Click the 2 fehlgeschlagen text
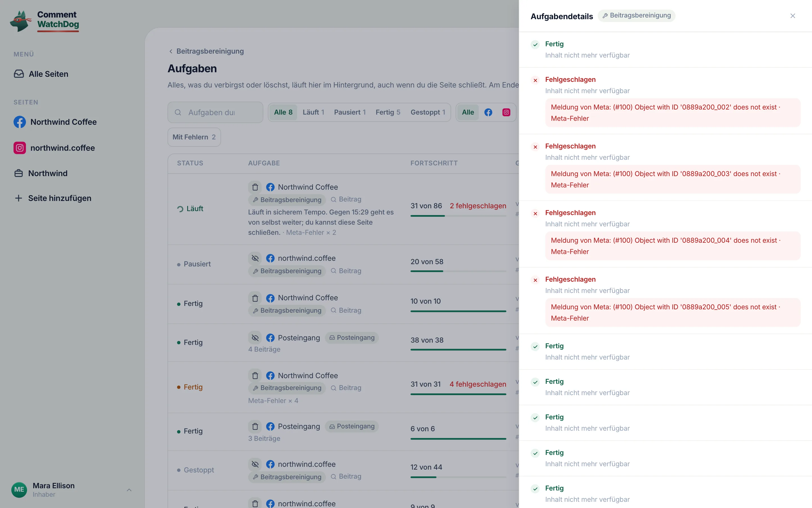The image size is (812, 508). [x=478, y=206]
